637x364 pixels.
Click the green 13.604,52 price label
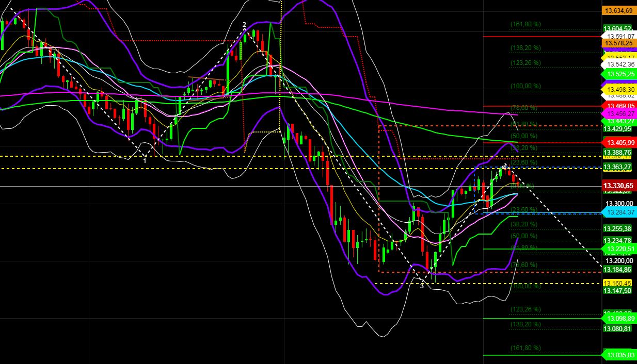[618, 27]
